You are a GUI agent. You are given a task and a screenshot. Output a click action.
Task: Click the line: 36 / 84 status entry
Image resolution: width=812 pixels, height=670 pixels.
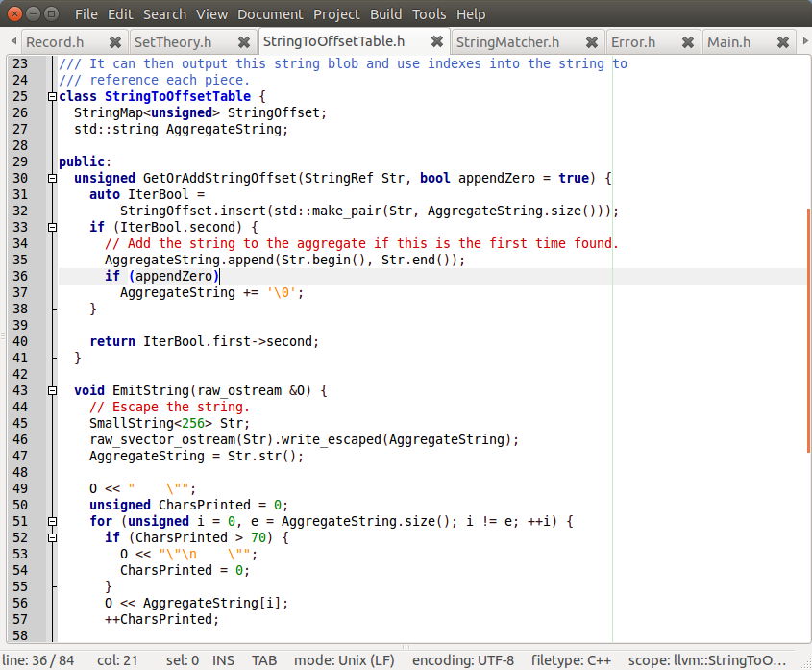click(38, 660)
